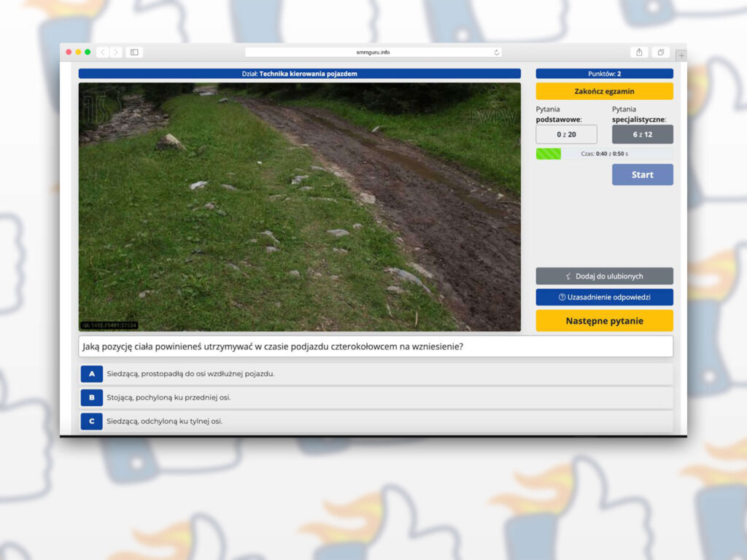Toggle the Safari sidebar icon

(x=134, y=52)
